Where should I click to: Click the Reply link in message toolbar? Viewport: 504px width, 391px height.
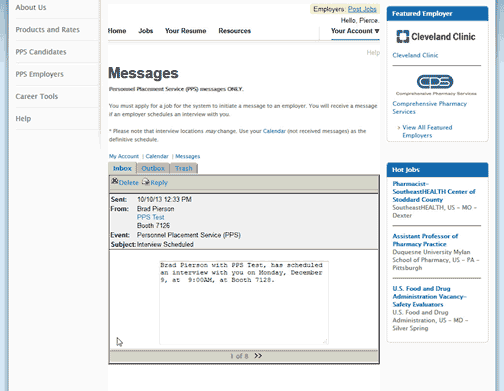tap(159, 183)
